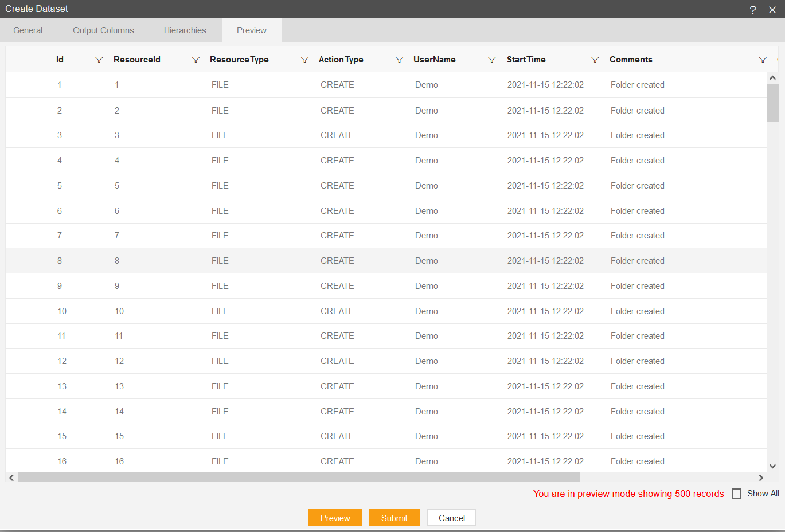Click the FILE cell in row 3
This screenshot has width=785, height=532.
220,135
